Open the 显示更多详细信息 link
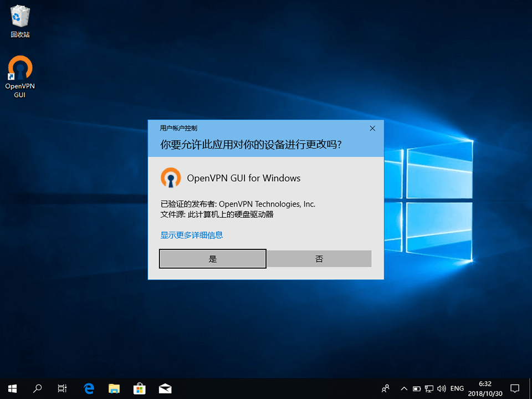This screenshot has height=399, width=532. tap(192, 235)
